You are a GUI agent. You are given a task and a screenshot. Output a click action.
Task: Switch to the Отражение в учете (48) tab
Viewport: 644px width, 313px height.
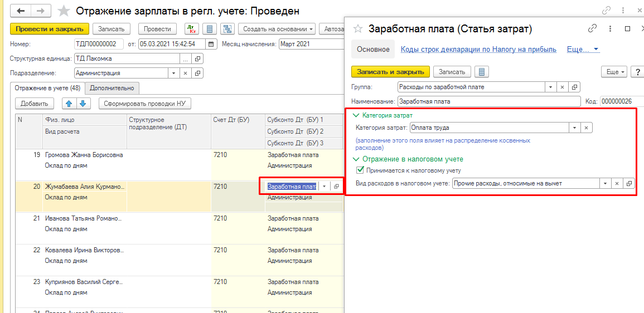(x=47, y=88)
